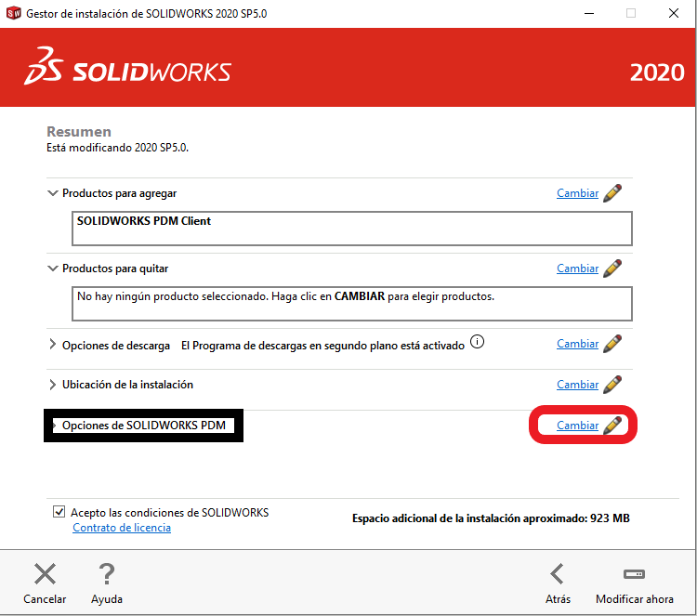
Task: Click Modificar ahora drive icon
Action: tap(635, 574)
